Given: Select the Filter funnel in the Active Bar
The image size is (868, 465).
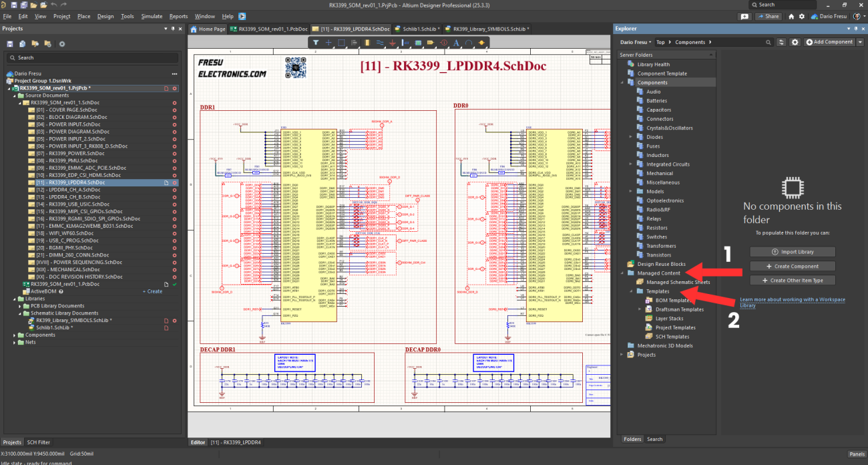Looking at the screenshot, I should (316, 42).
